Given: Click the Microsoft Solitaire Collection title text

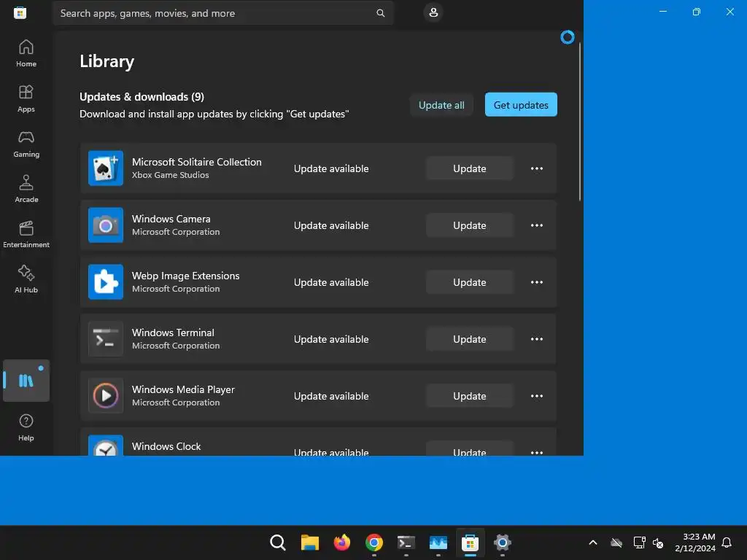Looking at the screenshot, I should pos(197,162).
